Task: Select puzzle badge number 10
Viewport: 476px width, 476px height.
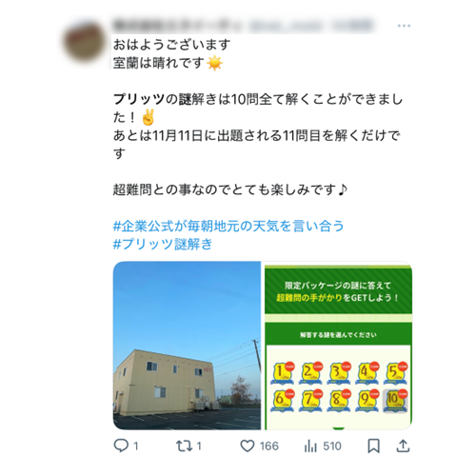Action: pyautogui.click(x=395, y=401)
